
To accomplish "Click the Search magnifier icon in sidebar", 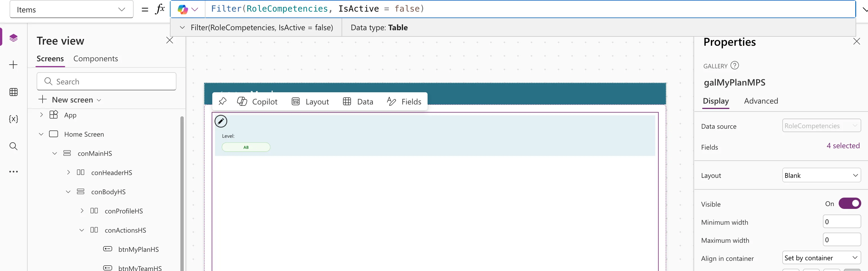I will [x=14, y=146].
